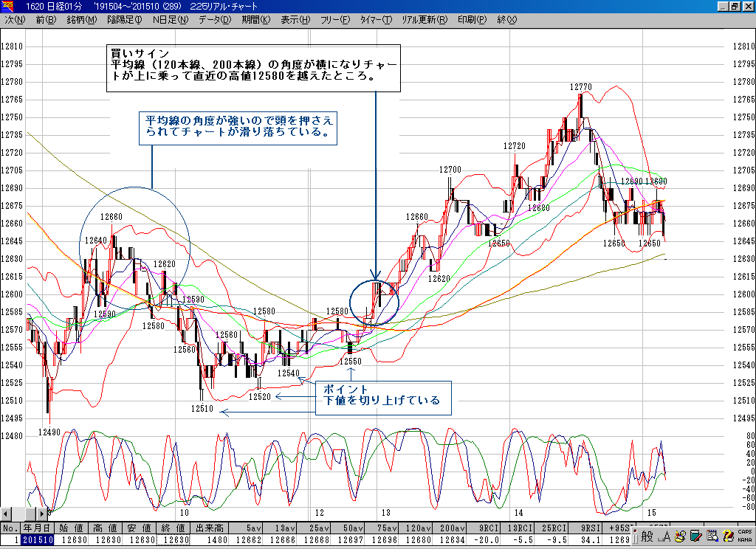Open the IME Pad icon
Viewport: 756px width, 549px height.
pyautogui.click(x=679, y=536)
